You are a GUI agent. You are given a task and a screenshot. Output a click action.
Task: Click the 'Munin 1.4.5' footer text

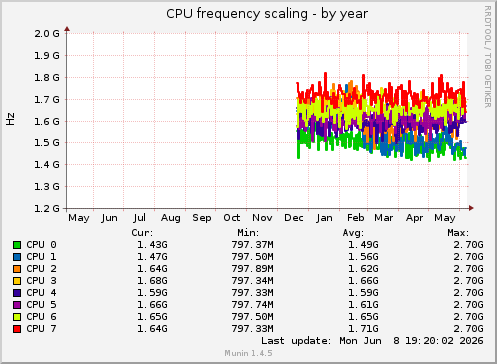[x=248, y=353]
